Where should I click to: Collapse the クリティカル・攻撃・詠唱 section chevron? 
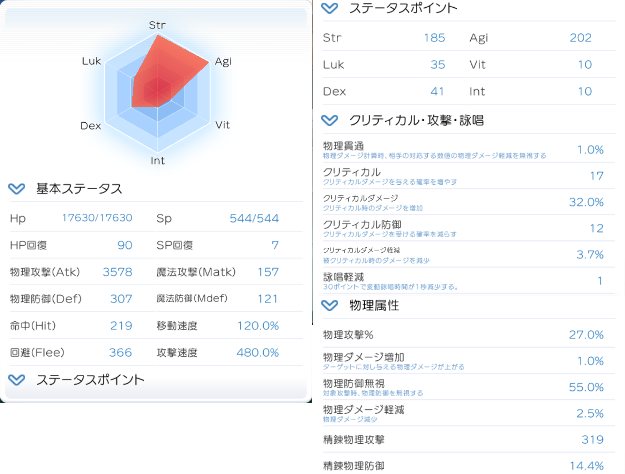tap(330, 120)
